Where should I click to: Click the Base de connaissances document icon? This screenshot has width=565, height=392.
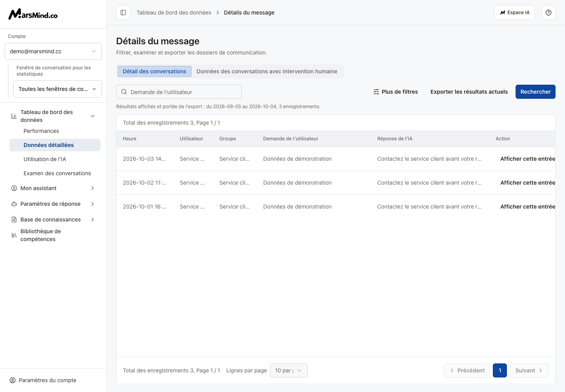[x=14, y=220]
